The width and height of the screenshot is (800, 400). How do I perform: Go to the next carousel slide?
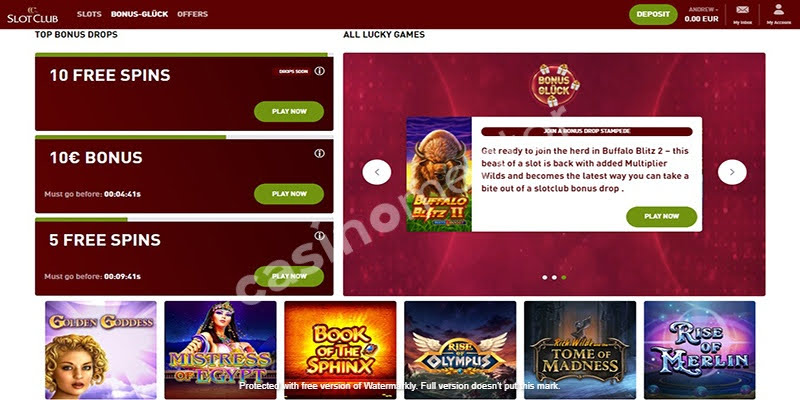point(732,172)
